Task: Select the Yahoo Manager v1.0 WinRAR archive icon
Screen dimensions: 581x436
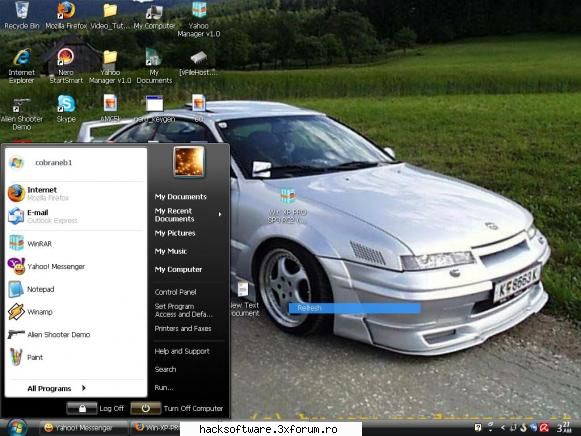Action: point(199,19)
